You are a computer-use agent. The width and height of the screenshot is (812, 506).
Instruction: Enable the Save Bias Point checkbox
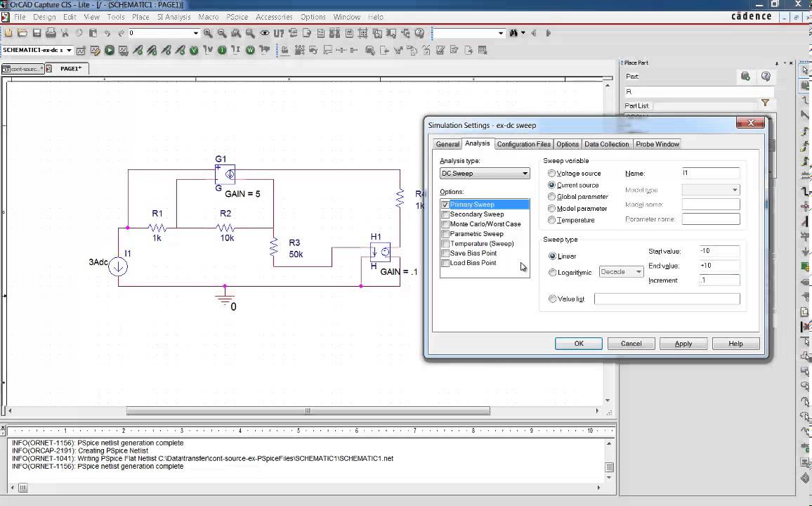click(445, 253)
